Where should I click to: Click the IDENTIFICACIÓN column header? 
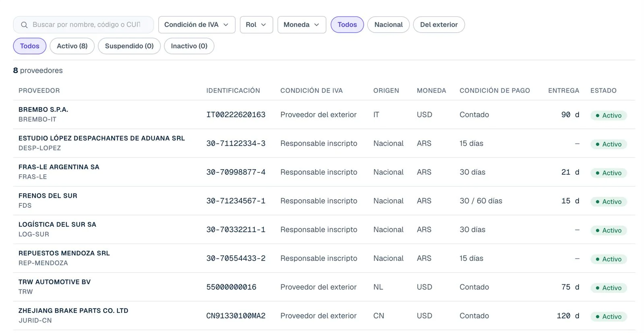(x=233, y=91)
